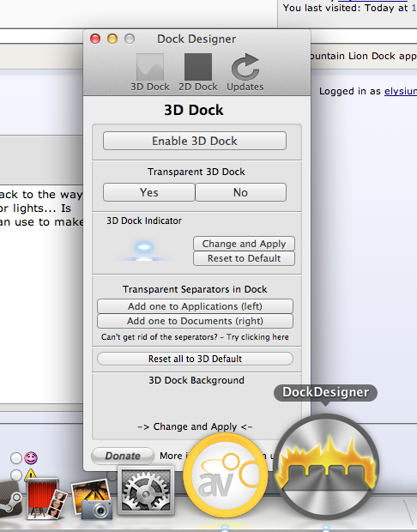The image size is (417, 532).
Task: Add one separator to Applications (left)
Action: click(x=195, y=306)
